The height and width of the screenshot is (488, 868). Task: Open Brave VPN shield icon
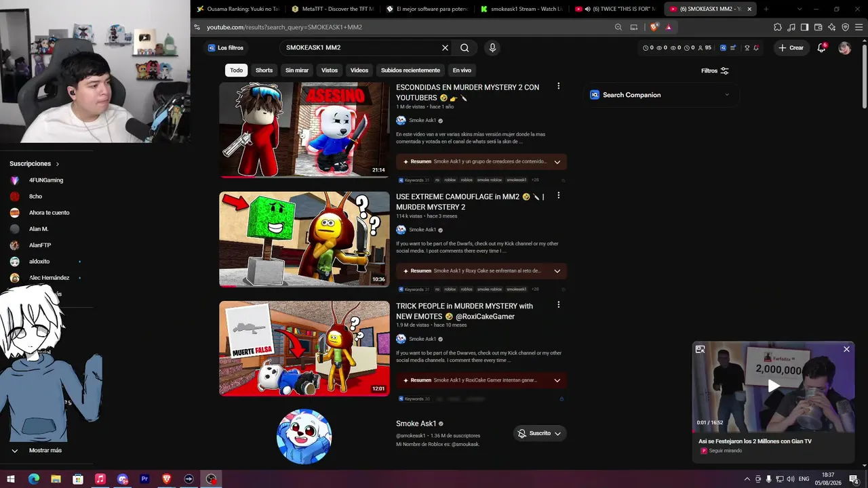coord(845,27)
